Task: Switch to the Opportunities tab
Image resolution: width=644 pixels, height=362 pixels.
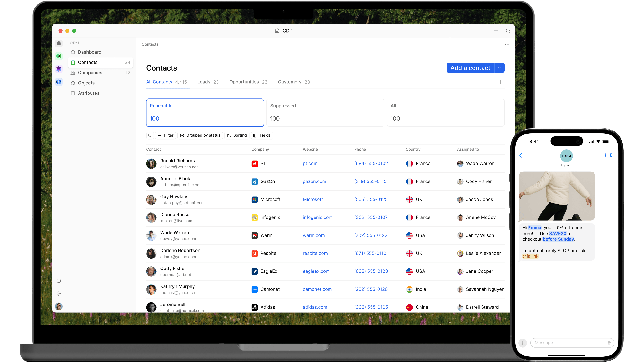Action: (x=248, y=82)
